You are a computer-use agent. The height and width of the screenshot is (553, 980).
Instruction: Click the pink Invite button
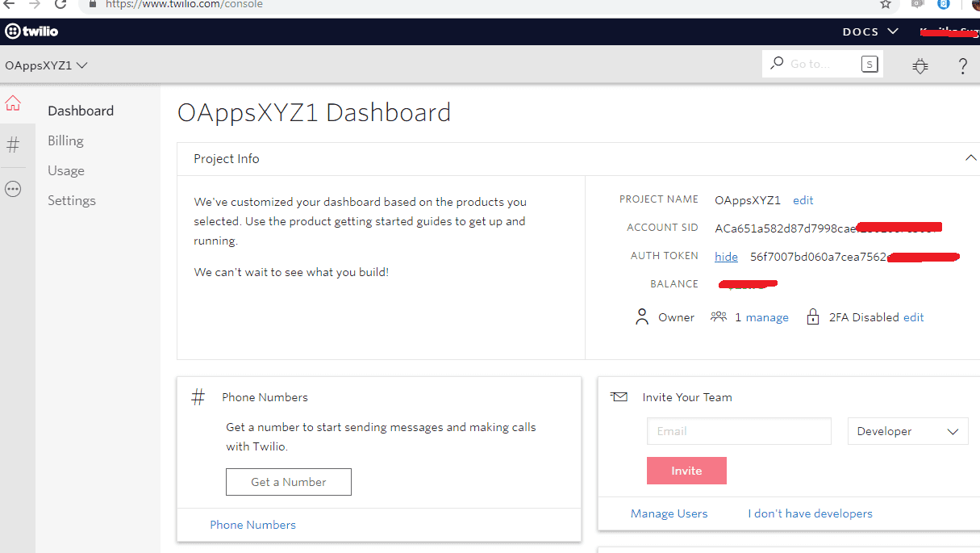click(x=686, y=471)
